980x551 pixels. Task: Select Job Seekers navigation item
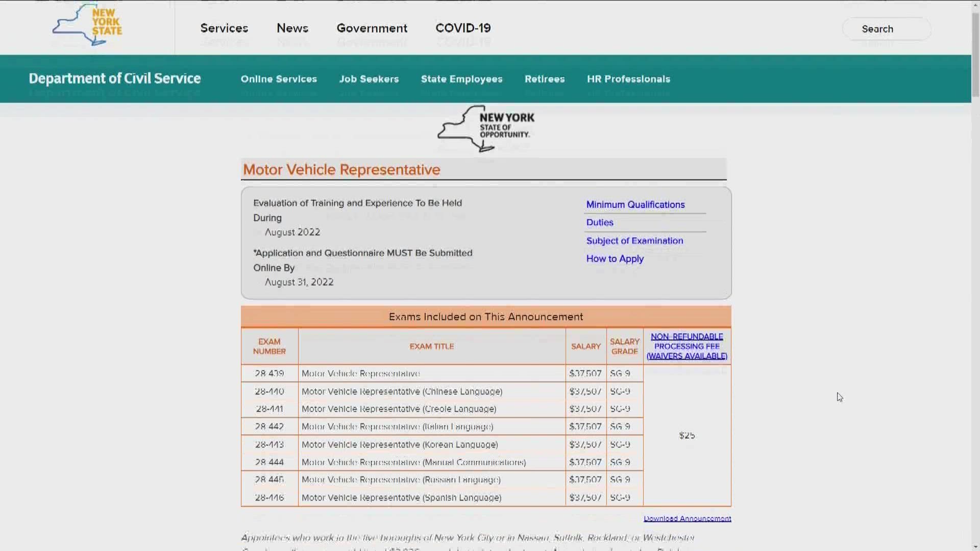click(369, 79)
